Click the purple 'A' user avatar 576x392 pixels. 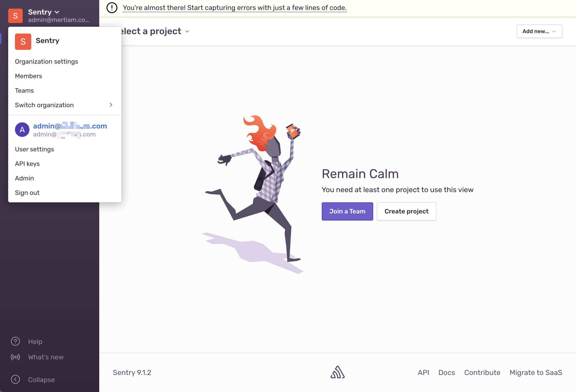[22, 130]
